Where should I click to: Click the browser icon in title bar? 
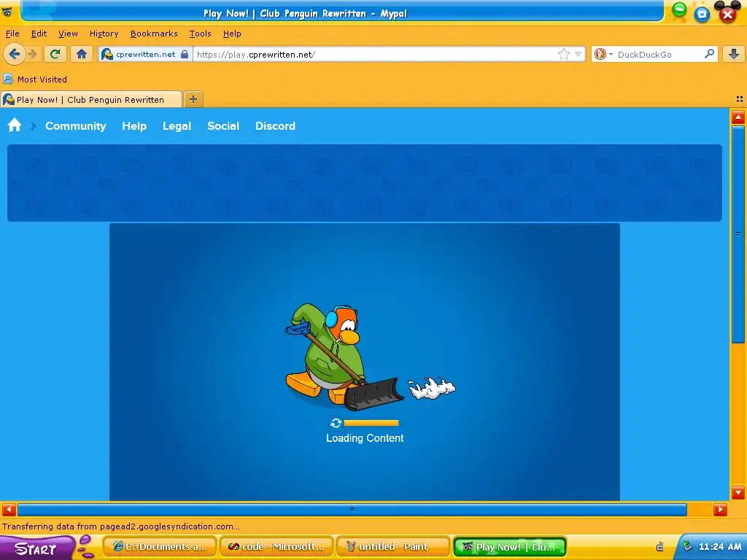pyautogui.click(x=7, y=12)
